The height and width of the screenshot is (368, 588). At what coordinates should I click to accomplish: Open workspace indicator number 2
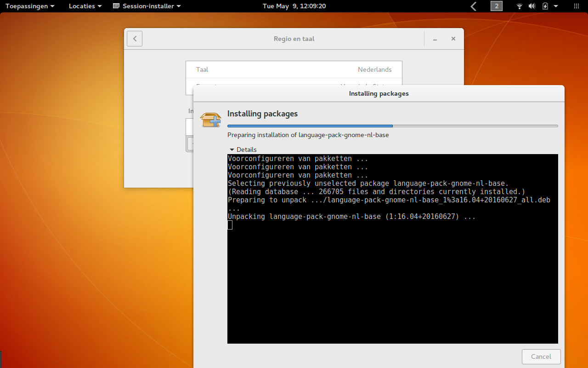click(x=496, y=6)
